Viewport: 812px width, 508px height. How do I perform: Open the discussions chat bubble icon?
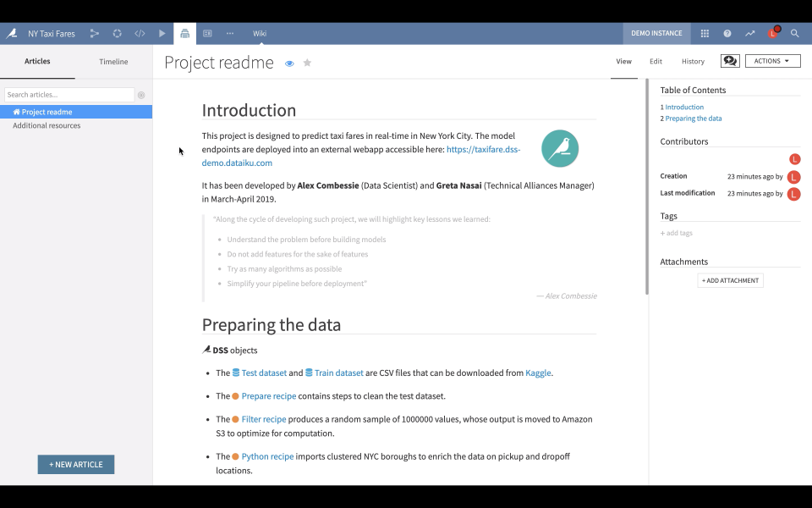(x=730, y=61)
